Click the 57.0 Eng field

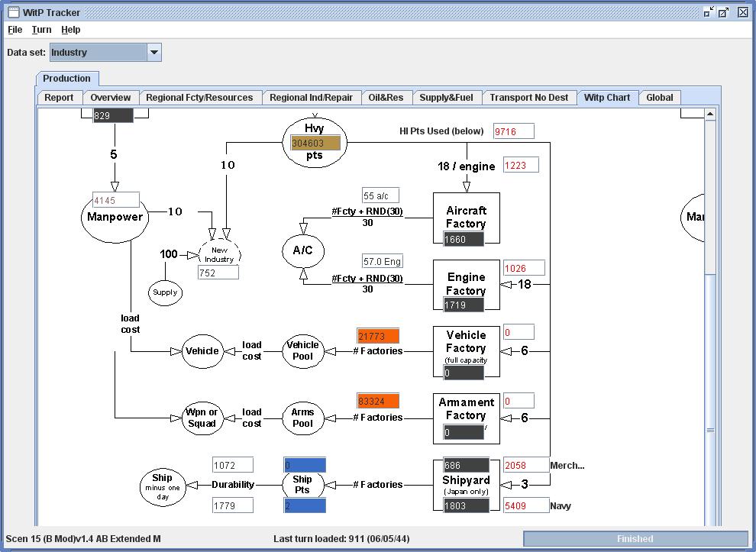[383, 261]
